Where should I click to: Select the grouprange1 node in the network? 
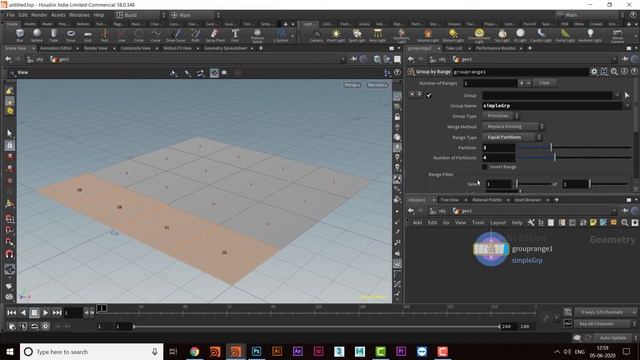pos(491,249)
